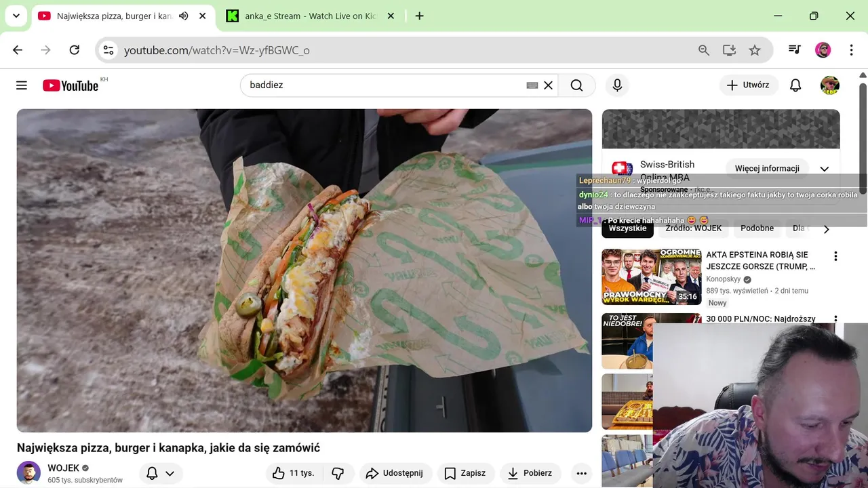Show more filter chips with right arrow
The height and width of the screenshot is (488, 868).
click(x=826, y=229)
